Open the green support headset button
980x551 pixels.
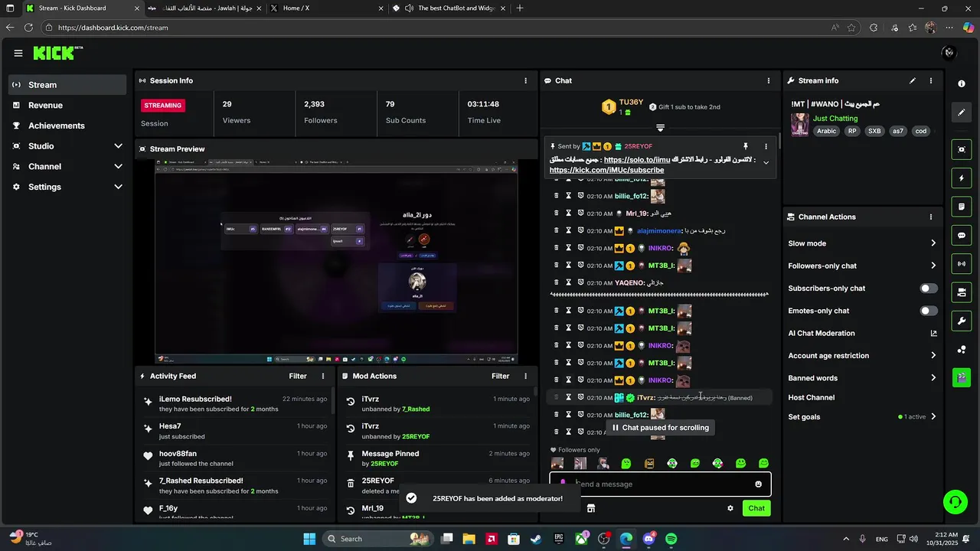(955, 502)
